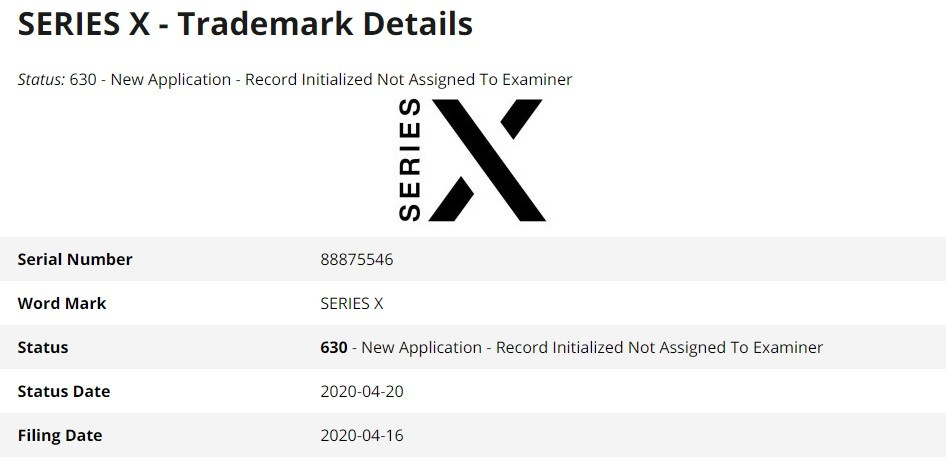Click the vertical SERIES text in the logo
Screen dimensions: 946x462
(410, 160)
